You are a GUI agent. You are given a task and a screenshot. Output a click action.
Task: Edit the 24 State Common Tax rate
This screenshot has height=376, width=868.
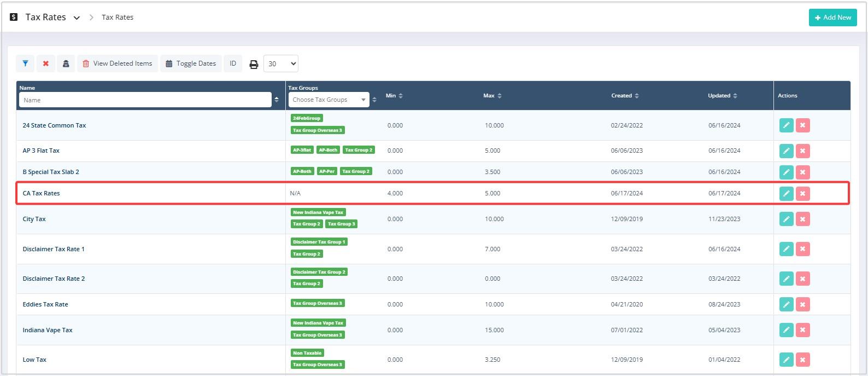tap(787, 125)
